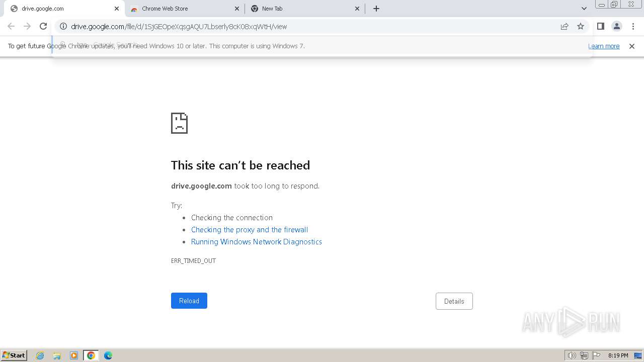View site information icon in address bar
This screenshot has height=362, width=644.
point(63,26)
